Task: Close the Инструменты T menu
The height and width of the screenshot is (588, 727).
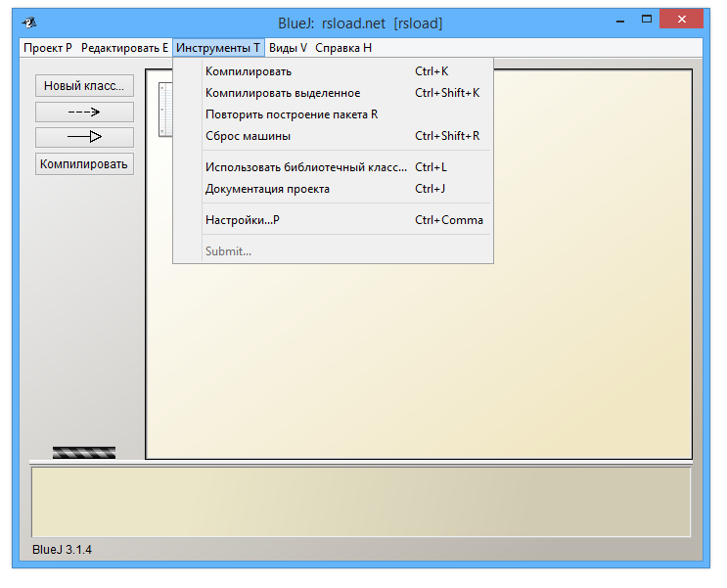Action: point(218,48)
